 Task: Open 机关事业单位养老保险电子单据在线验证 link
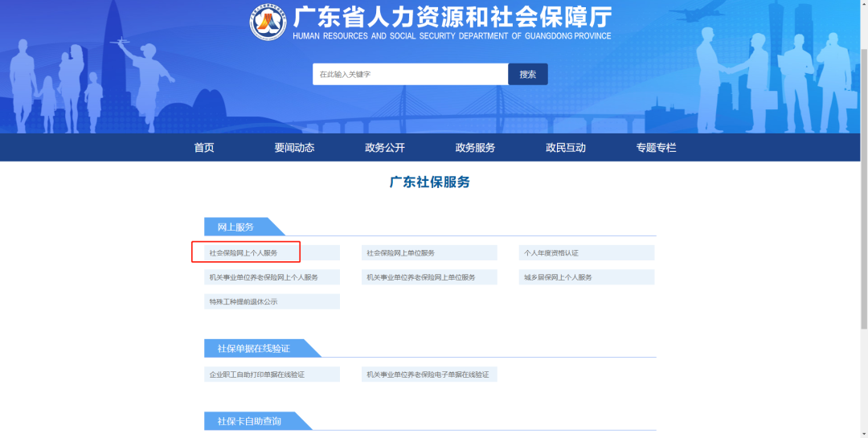tap(429, 375)
